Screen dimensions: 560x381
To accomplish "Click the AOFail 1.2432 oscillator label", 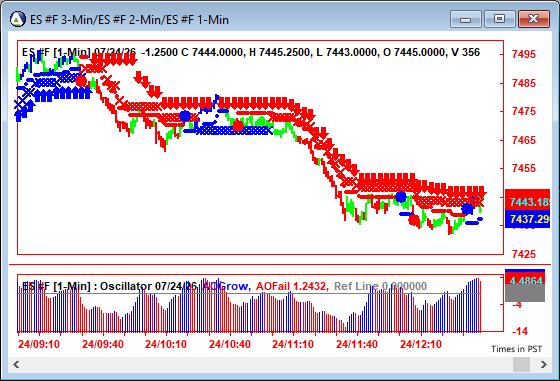I will point(291,286).
